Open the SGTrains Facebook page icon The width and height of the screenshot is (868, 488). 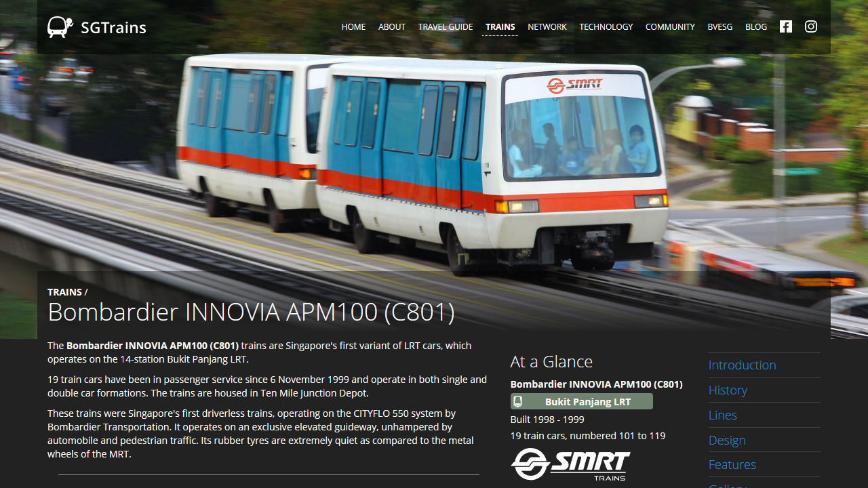click(x=786, y=26)
